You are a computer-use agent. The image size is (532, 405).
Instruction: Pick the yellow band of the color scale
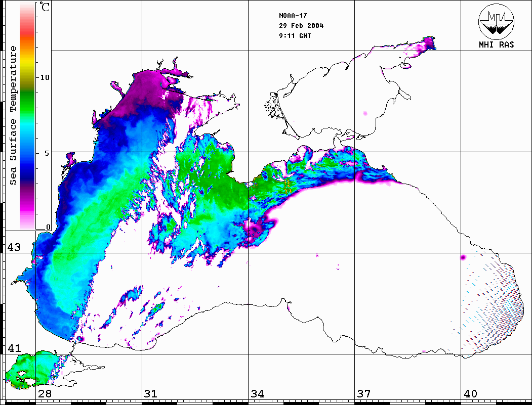(27, 63)
